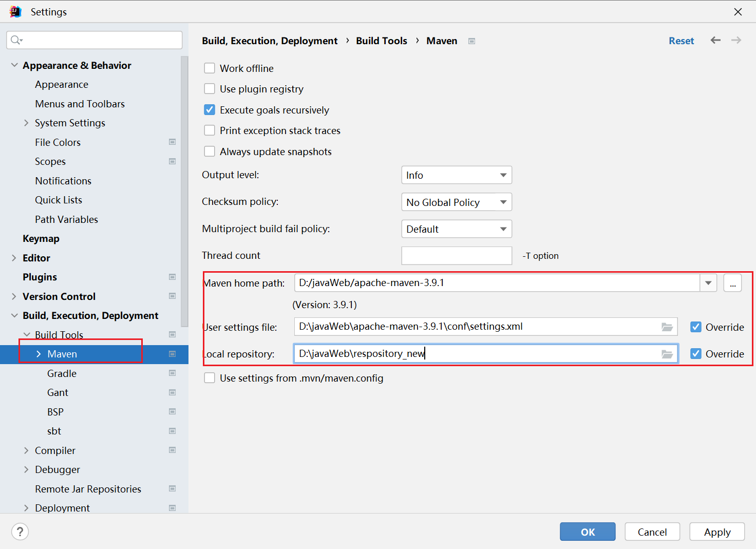
Task: Collapse Appearance & Behavior section
Action: tap(14, 65)
